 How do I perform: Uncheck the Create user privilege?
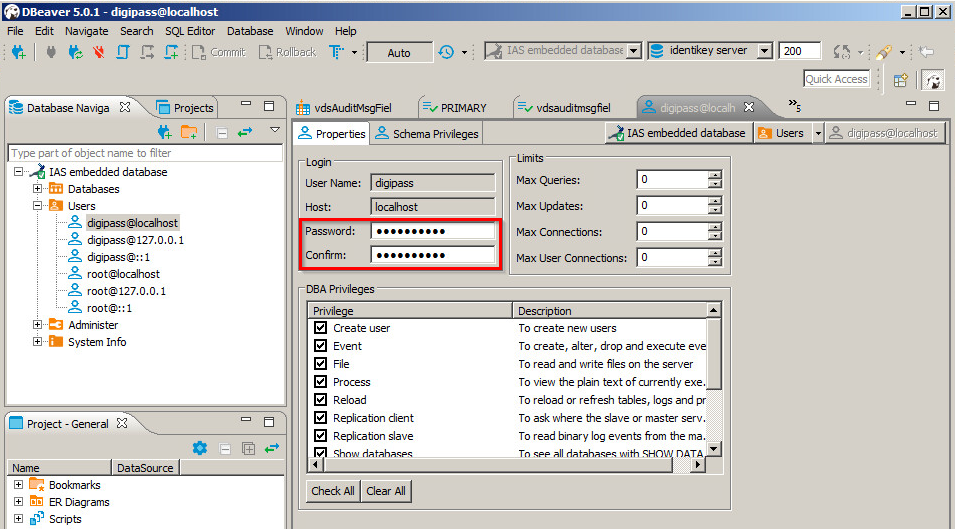point(320,328)
